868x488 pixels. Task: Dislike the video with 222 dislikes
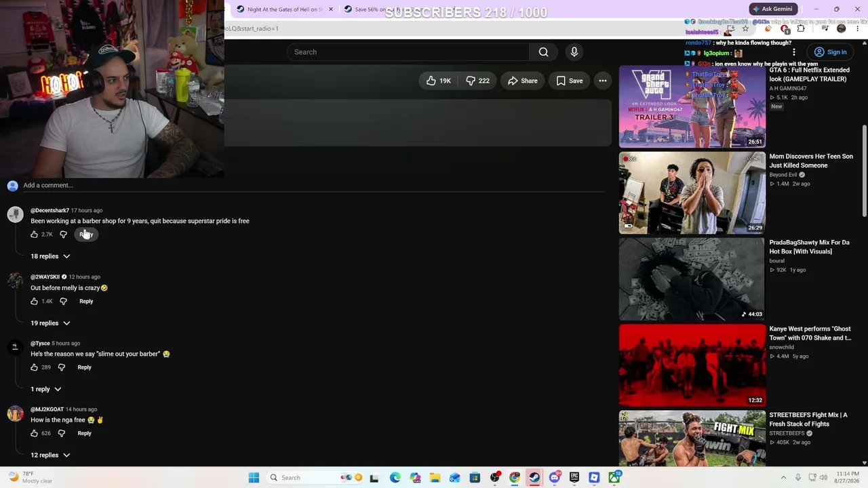(477, 81)
